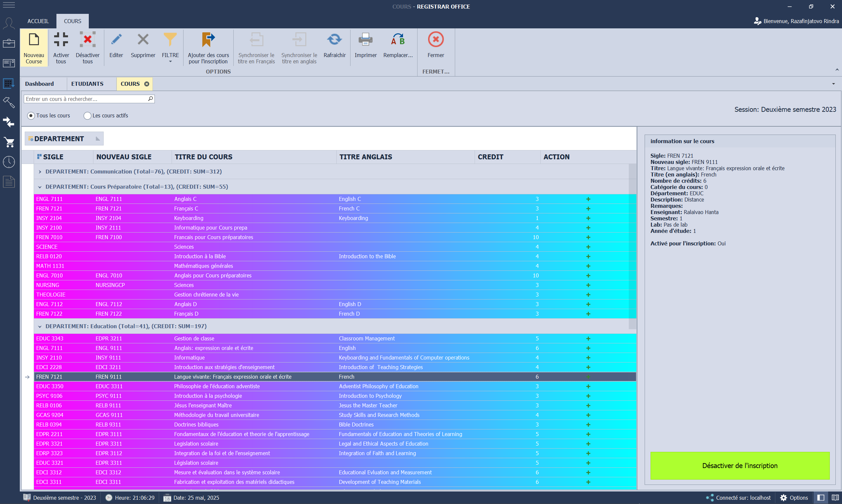842x504 pixels.
Task: Click the course search input field
Action: pos(85,99)
